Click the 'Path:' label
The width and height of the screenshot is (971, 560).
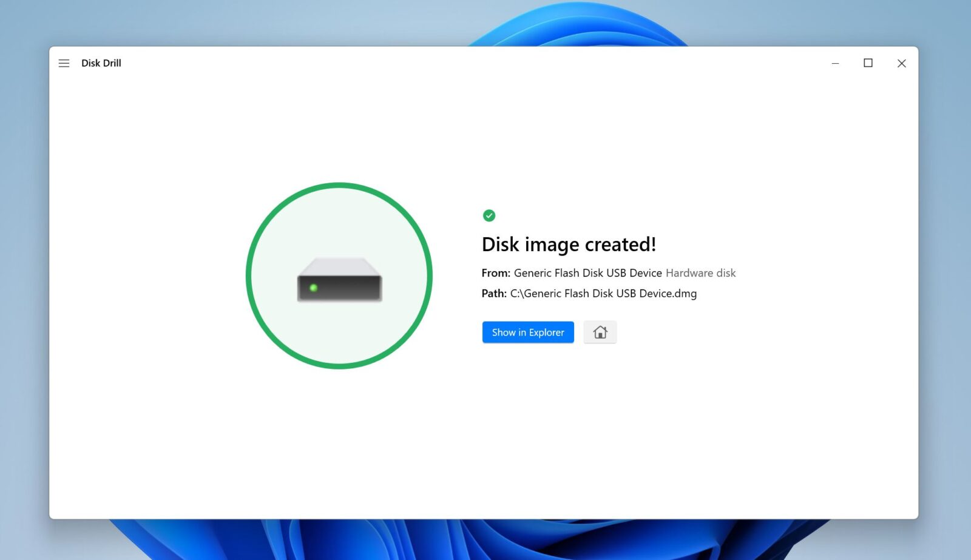point(494,294)
